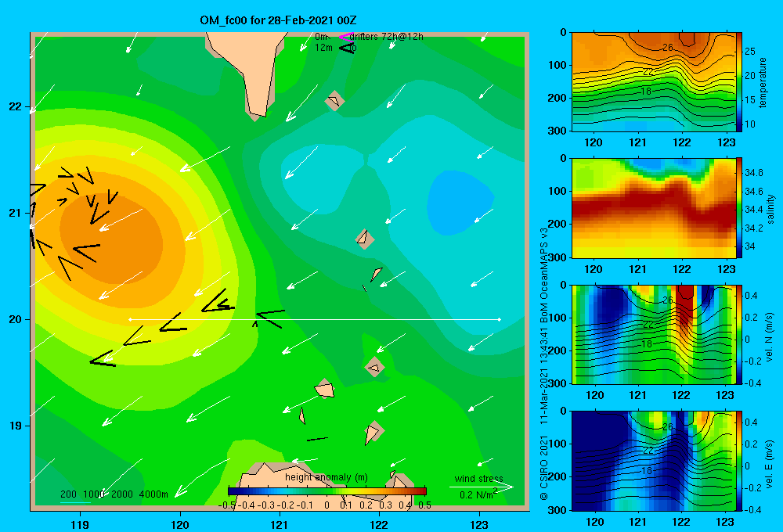Select the east endpoint of the white section line
Viewport: 783px width, 532px height.
coord(499,319)
